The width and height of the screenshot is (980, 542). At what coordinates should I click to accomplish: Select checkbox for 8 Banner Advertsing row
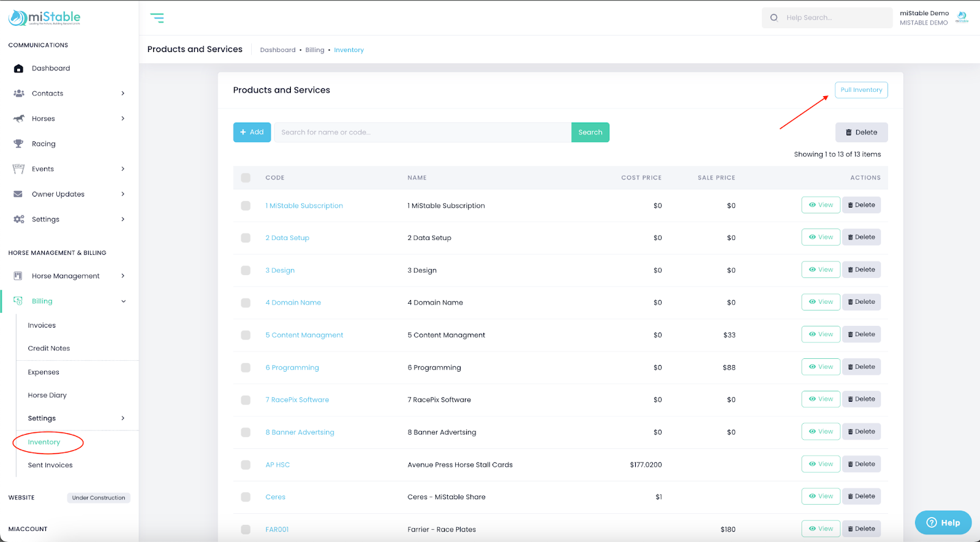tap(246, 432)
